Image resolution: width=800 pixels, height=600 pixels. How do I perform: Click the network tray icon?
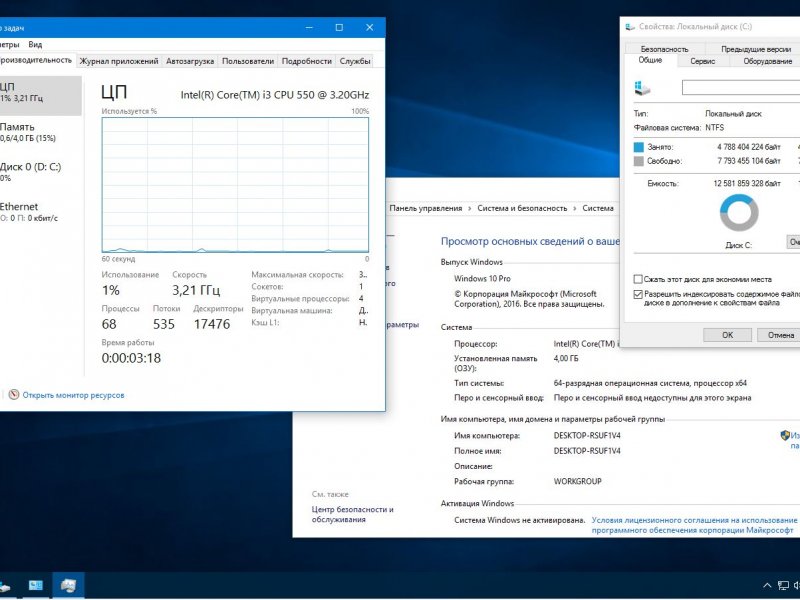click(x=783, y=585)
